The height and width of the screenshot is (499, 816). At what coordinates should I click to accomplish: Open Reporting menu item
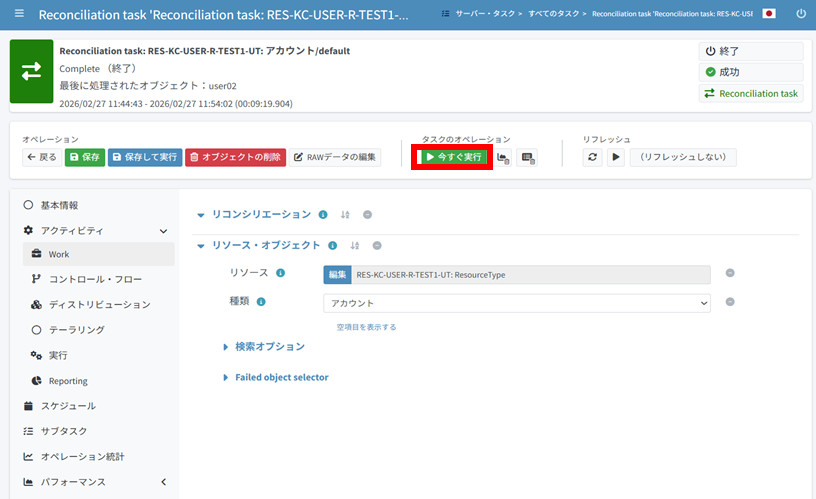coord(68,381)
